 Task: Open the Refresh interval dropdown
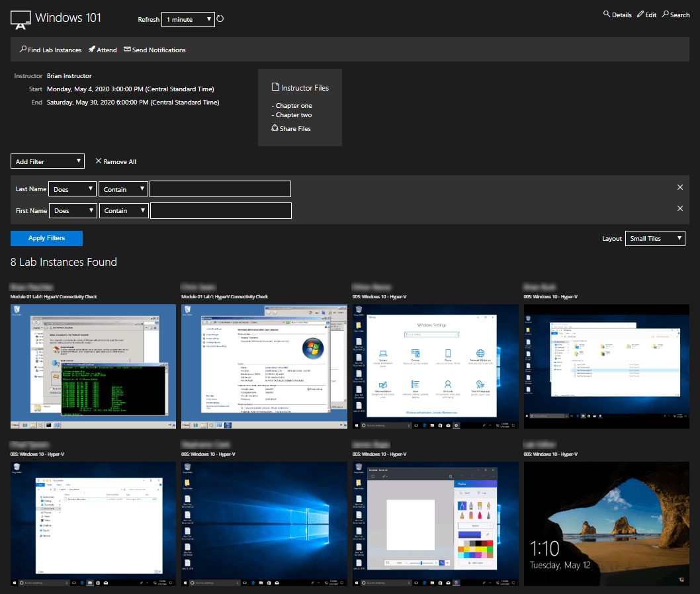pyautogui.click(x=188, y=20)
